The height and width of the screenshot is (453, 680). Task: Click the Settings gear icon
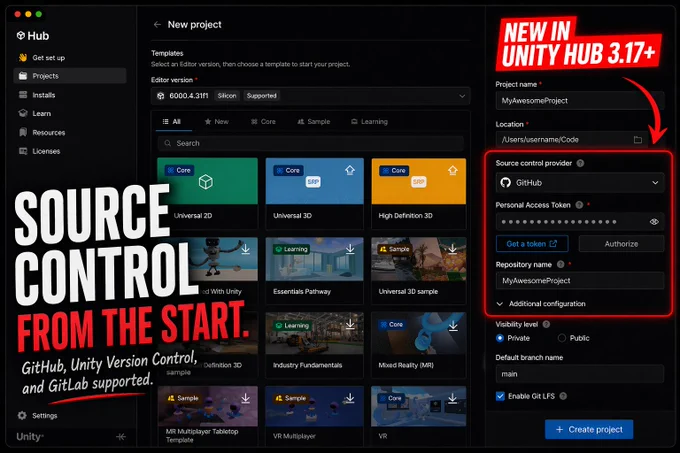(22, 415)
